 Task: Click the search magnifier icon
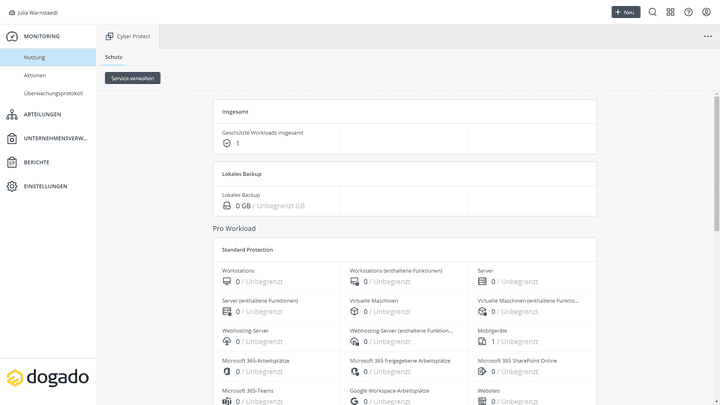pos(653,12)
